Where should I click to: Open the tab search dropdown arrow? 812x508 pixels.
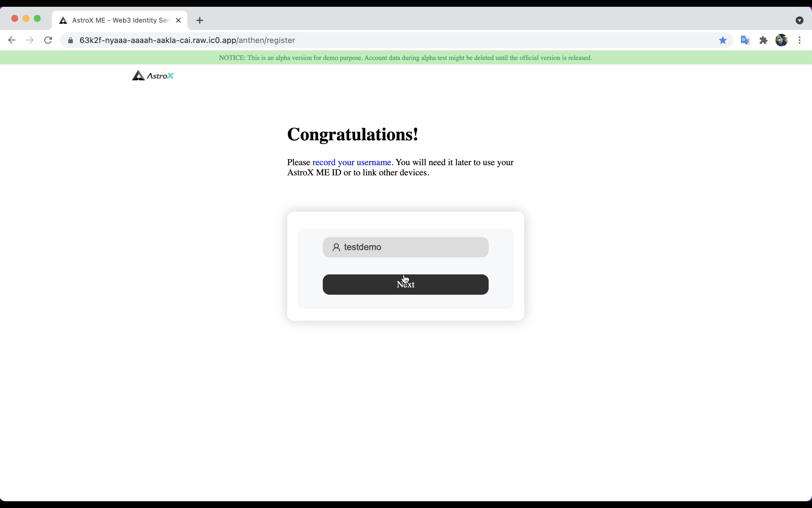pyautogui.click(x=799, y=21)
